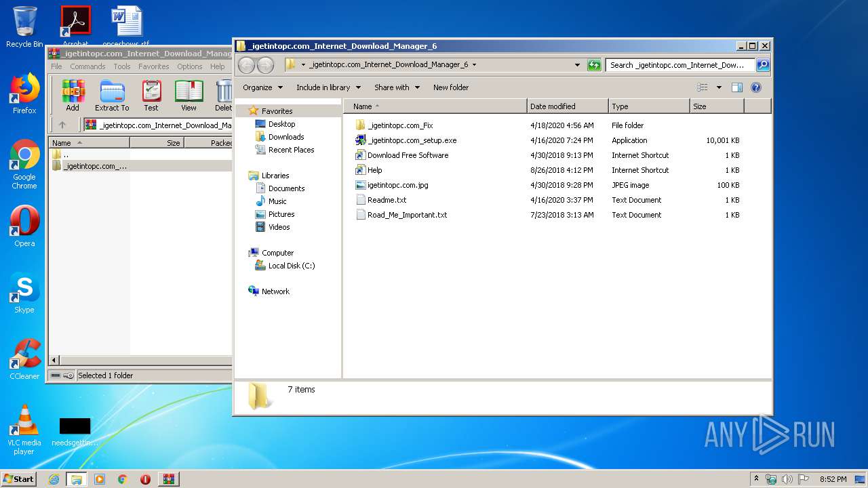The height and width of the screenshot is (488, 868).
Task: Open Pictures library in navigation pane
Action: pos(275,214)
